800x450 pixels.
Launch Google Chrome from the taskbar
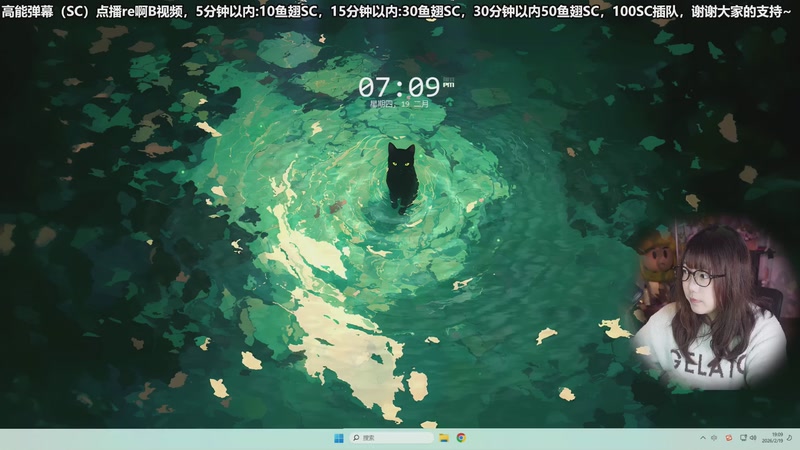click(x=461, y=438)
